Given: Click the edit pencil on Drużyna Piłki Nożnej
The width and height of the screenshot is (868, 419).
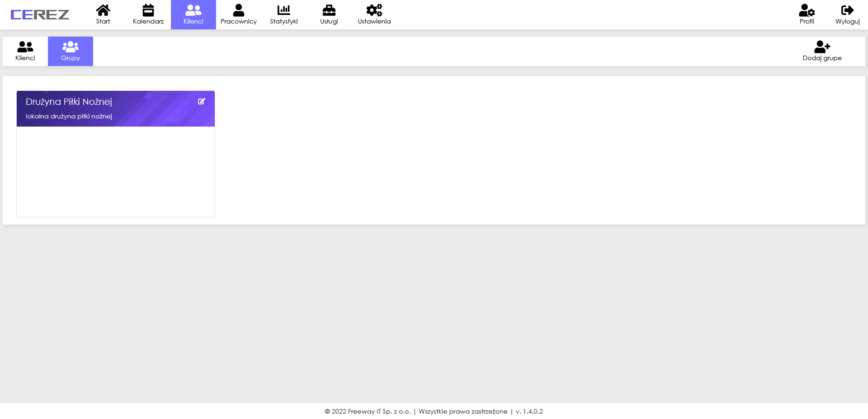Looking at the screenshot, I should (202, 101).
